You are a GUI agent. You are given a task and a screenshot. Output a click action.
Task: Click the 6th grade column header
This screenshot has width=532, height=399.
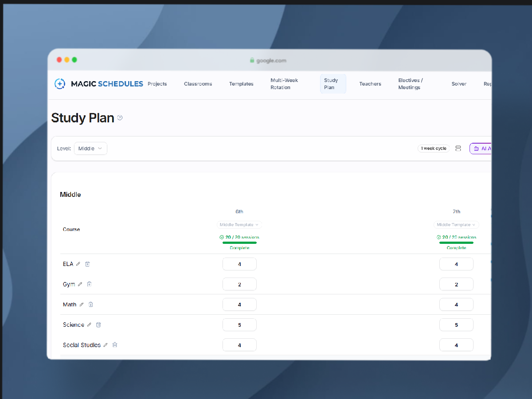pos(239,211)
